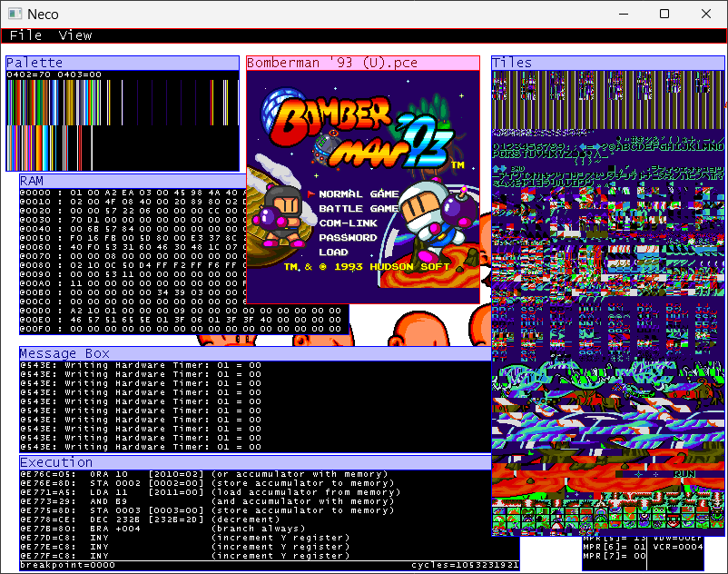Viewport: 728px width, 574px height.
Task: Click RAM row @0030
Action: click(x=133, y=220)
